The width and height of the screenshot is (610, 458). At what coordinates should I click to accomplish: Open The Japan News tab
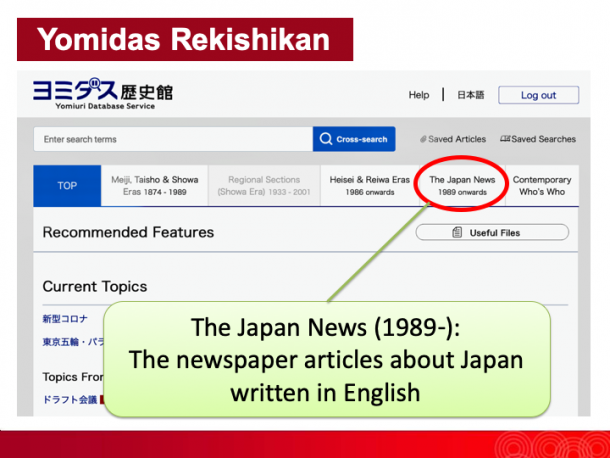tap(462, 186)
